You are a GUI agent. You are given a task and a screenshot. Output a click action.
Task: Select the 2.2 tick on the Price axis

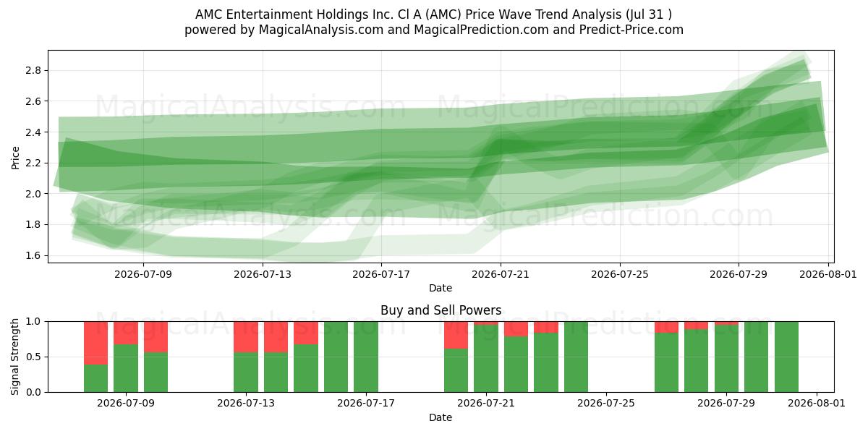pos(33,163)
